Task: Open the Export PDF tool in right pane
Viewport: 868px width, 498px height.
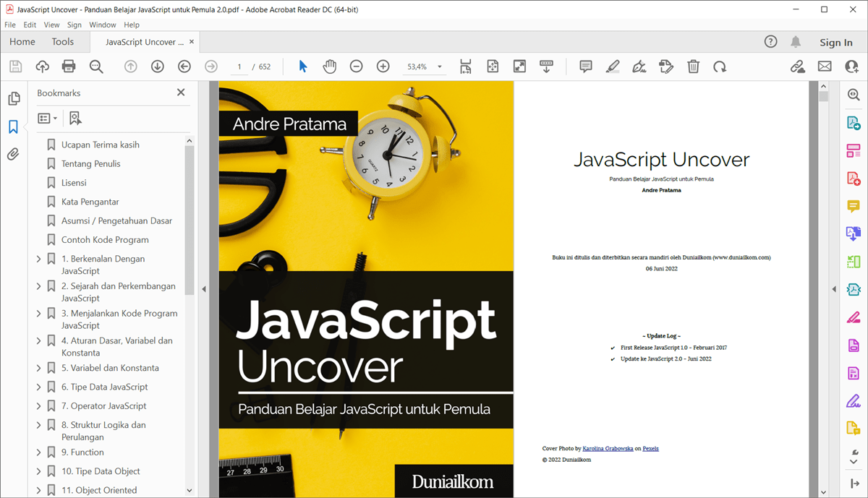Action: pos(854,124)
